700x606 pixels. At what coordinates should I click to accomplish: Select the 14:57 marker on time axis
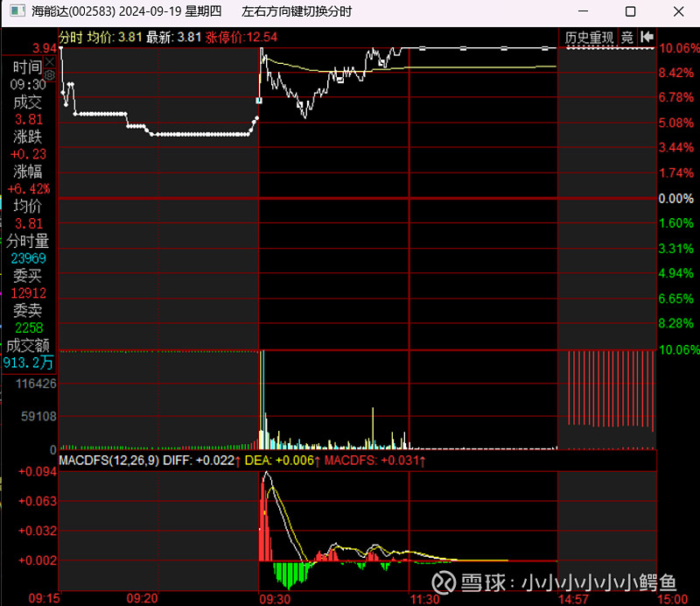click(x=574, y=599)
